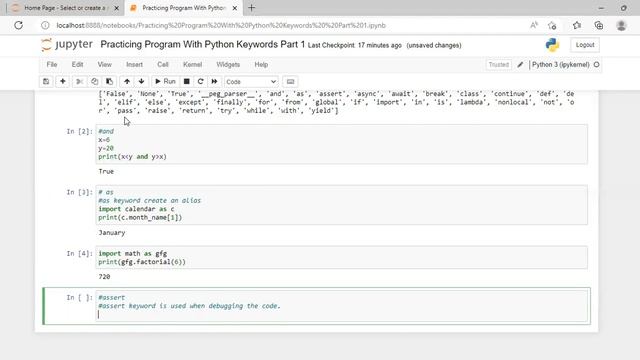The height and width of the screenshot is (360, 640).
Task: Click inside the In [4] math code cell
Action: coord(342,258)
